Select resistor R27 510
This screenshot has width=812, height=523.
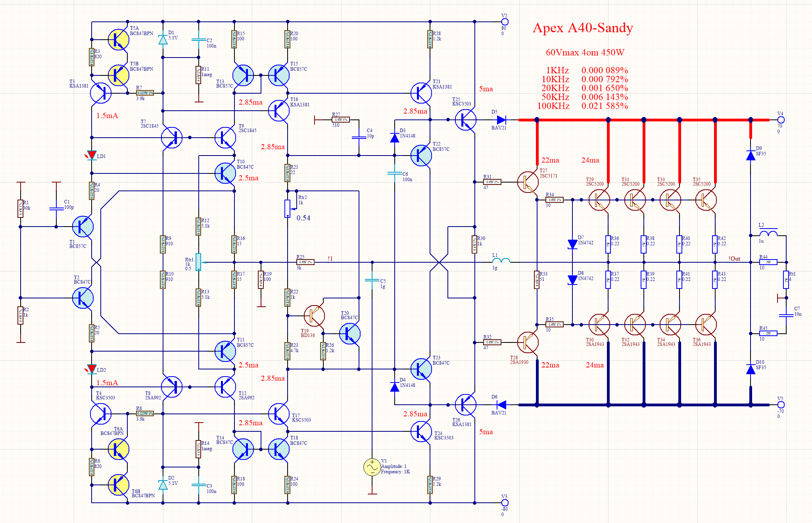[341, 119]
